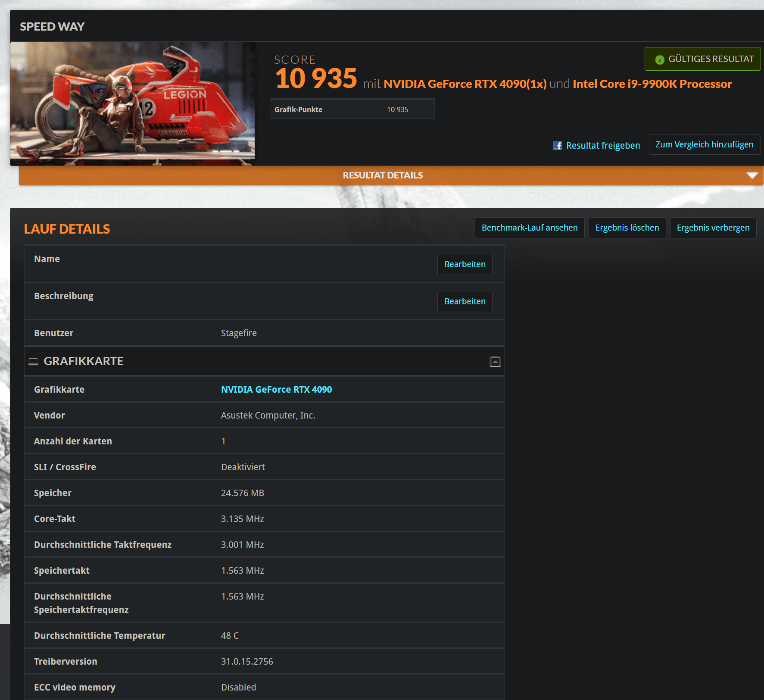
Task: Click NVIDIA GeForce RTX 4090(1x) in score header
Action: pyautogui.click(x=465, y=84)
